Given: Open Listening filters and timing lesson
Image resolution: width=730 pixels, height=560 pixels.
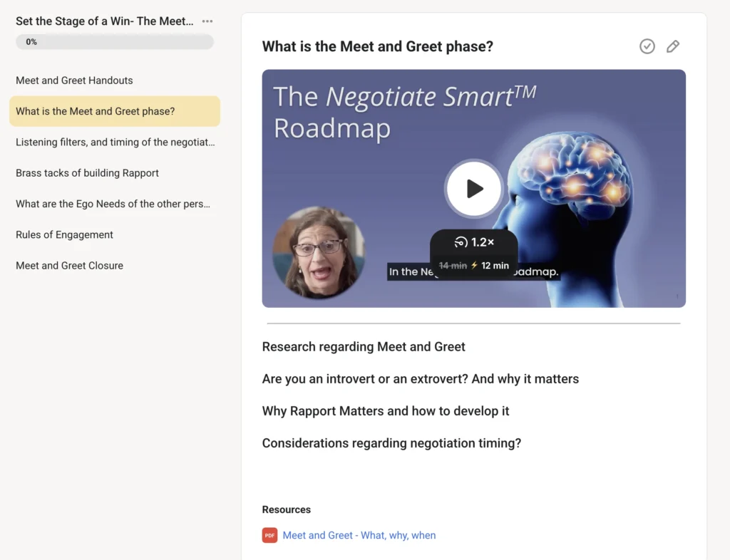Looking at the screenshot, I should (x=115, y=142).
